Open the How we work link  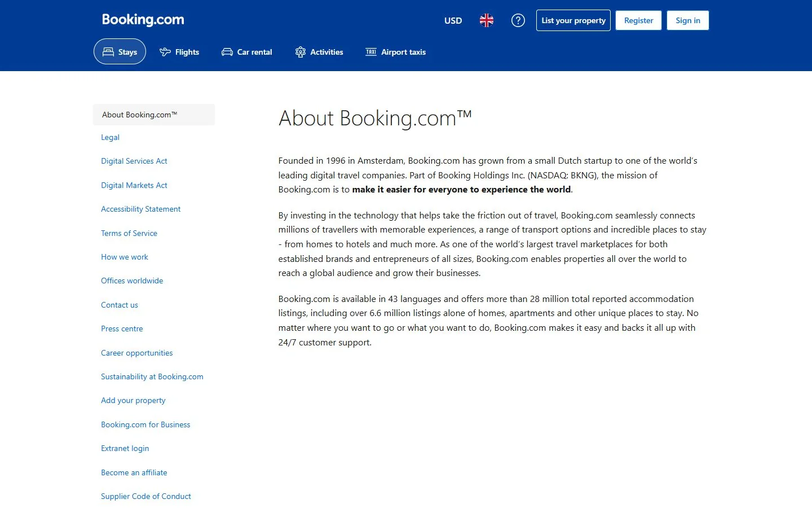(x=125, y=257)
